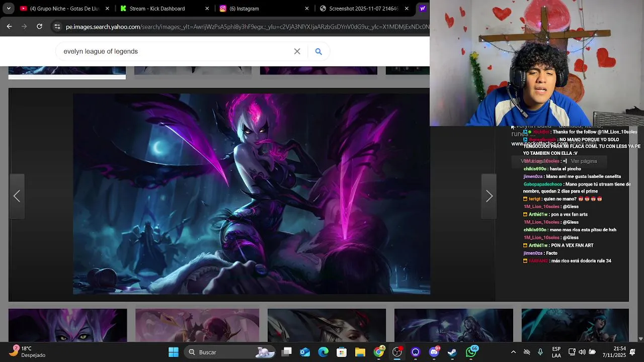
Task: Click the browser back arrow
Action: [x=9, y=27]
